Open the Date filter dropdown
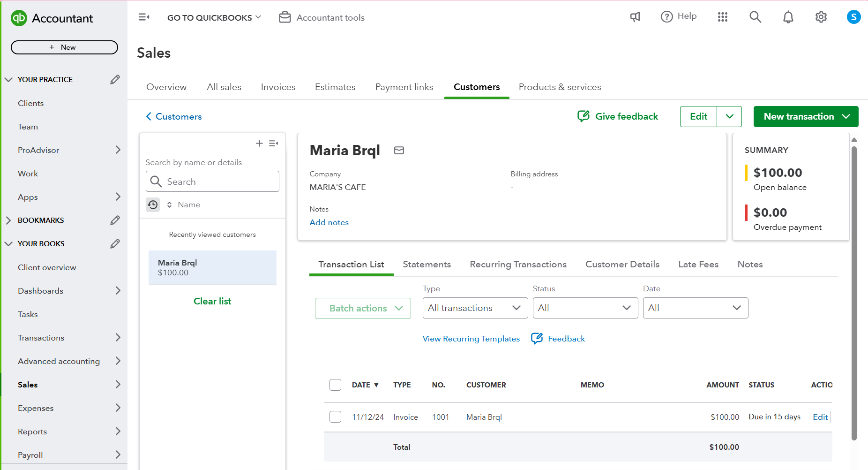This screenshot has height=470, width=868. 696,308
